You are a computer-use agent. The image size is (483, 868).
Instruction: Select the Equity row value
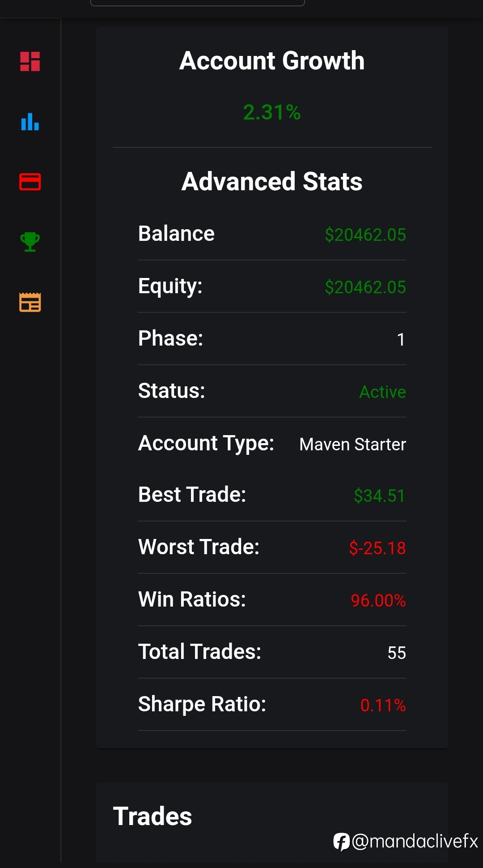point(365,287)
